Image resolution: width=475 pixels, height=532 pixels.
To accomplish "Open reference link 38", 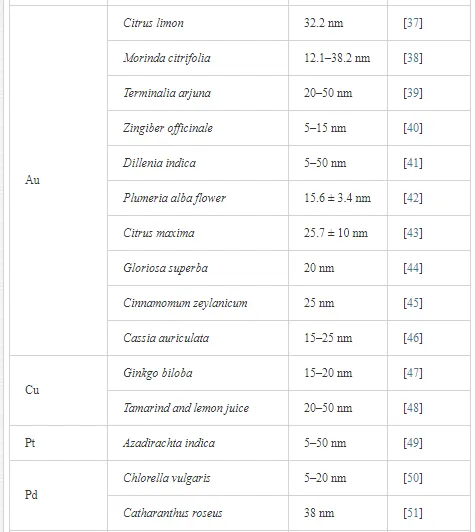I will 413,58.
